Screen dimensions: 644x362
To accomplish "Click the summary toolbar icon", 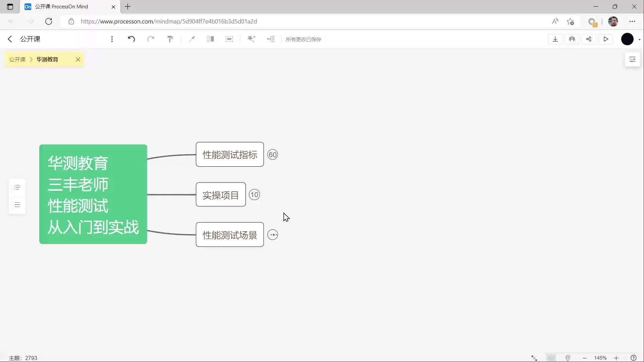I will (x=210, y=39).
